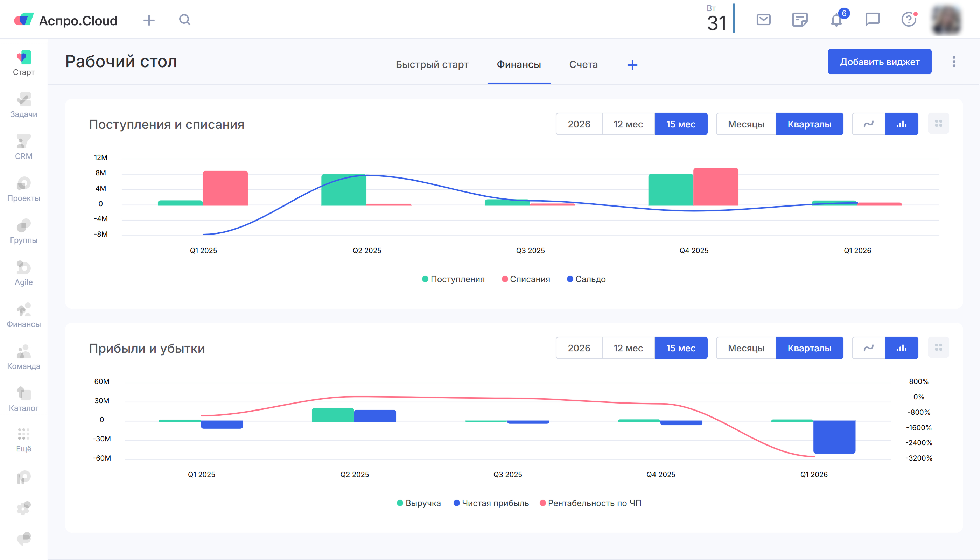Viewport: 980px width, 560px height.
Task: Switch to the Счета tab
Action: pyautogui.click(x=583, y=64)
